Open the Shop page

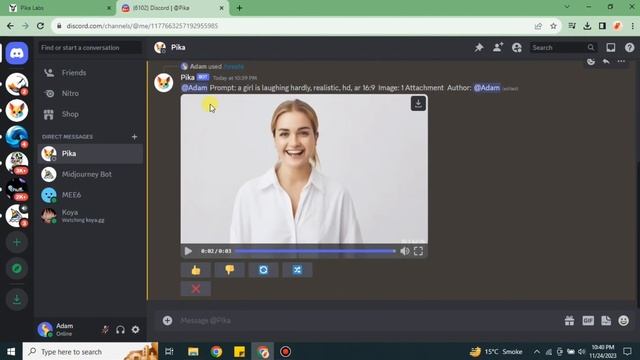(90, 114)
